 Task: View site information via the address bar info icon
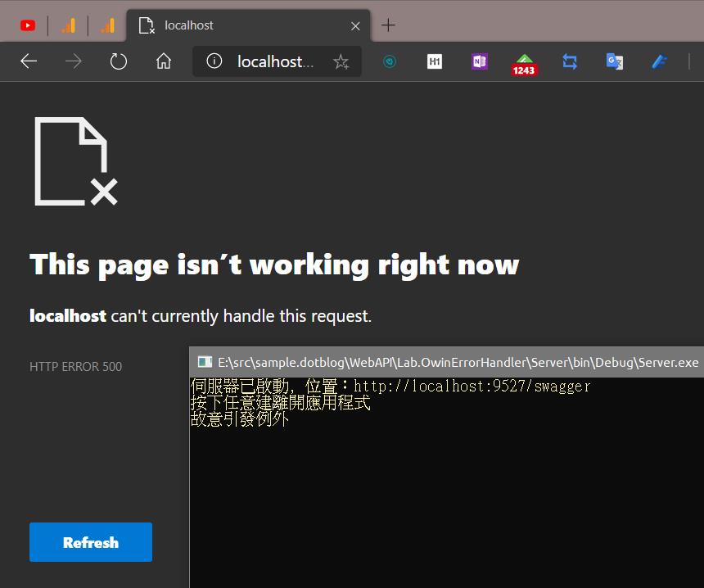(214, 61)
